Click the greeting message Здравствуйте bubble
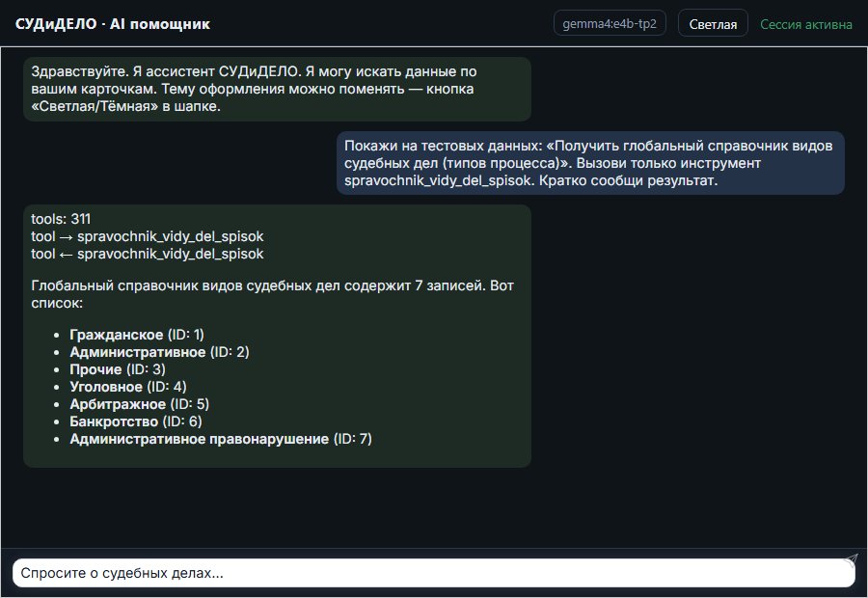The width and height of the screenshot is (868, 598). coord(277,89)
